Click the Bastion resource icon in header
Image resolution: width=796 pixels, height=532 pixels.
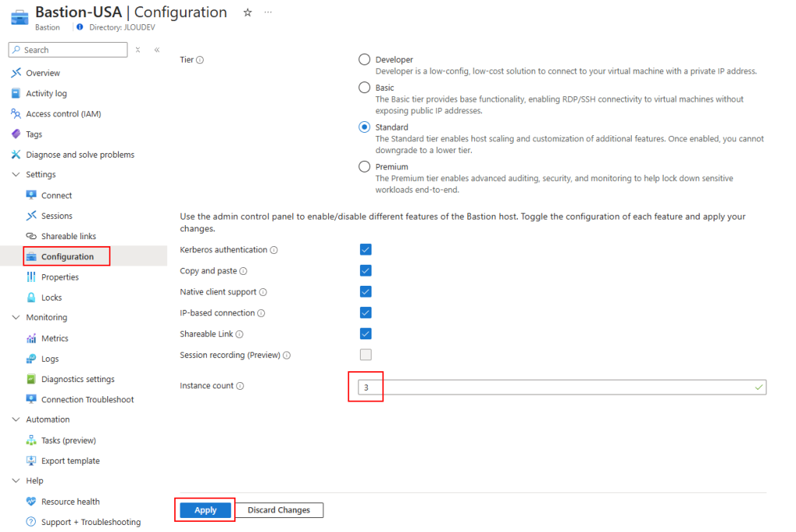[x=19, y=17]
